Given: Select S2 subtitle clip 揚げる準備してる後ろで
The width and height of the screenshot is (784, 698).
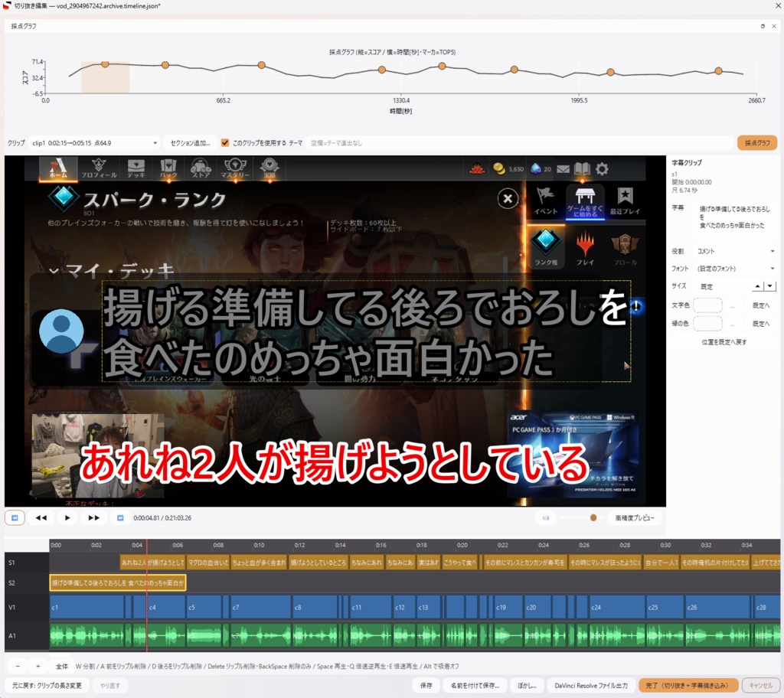Looking at the screenshot, I should point(118,583).
